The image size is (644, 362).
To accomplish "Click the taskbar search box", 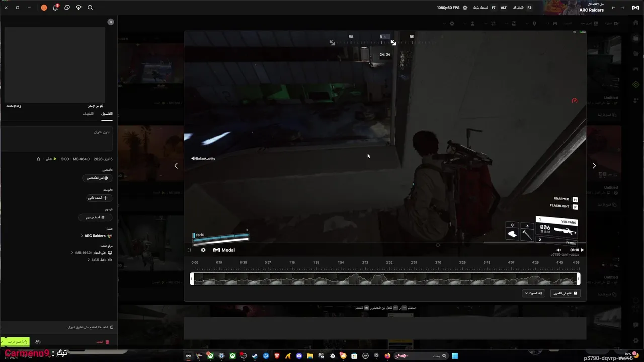I will 422,356.
